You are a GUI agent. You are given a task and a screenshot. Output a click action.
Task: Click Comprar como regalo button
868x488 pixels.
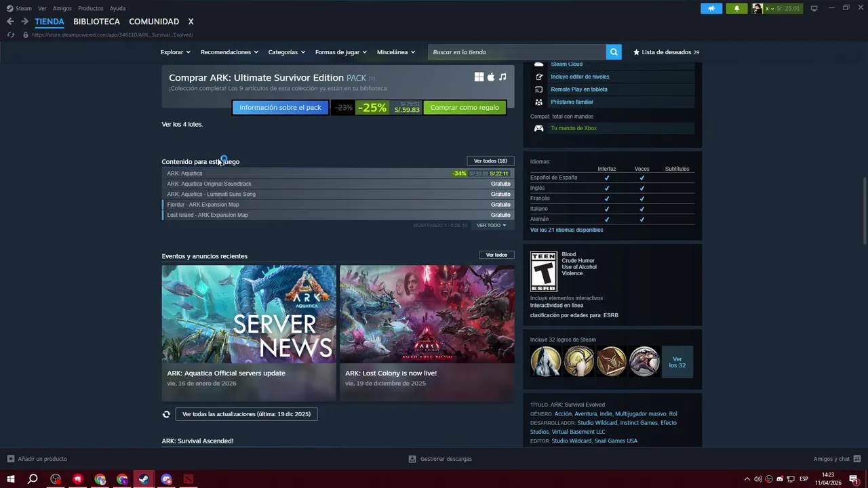click(x=465, y=107)
